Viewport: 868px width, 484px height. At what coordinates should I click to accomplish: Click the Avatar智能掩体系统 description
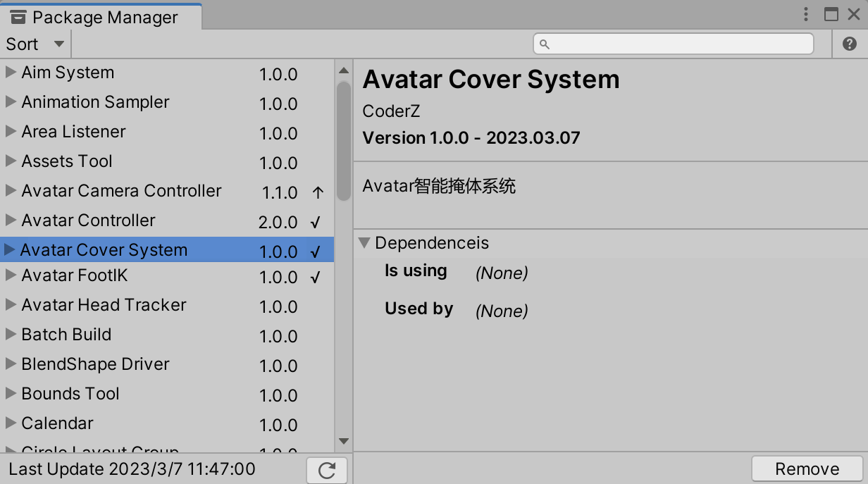tap(439, 186)
